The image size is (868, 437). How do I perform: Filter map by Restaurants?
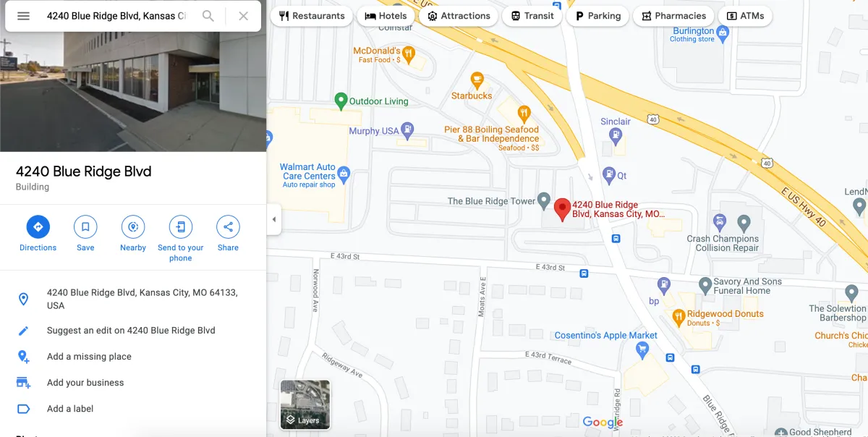click(312, 16)
